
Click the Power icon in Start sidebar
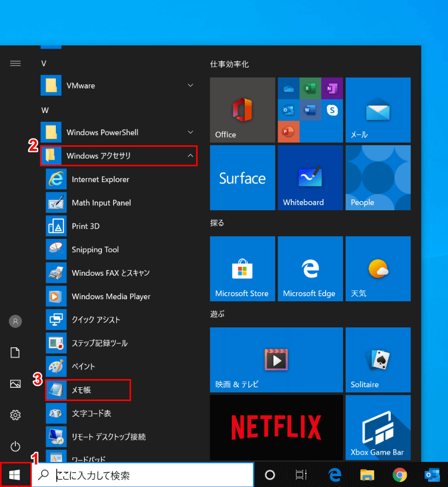coord(15,446)
